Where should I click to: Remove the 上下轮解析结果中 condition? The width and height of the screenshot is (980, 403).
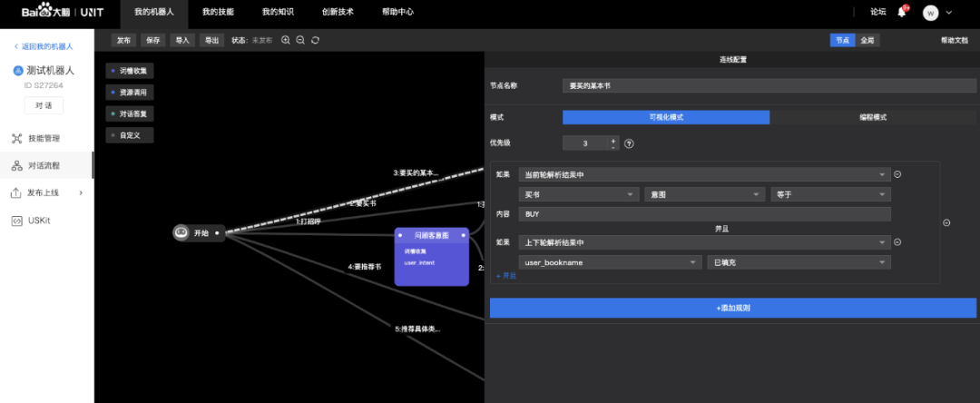pos(897,242)
